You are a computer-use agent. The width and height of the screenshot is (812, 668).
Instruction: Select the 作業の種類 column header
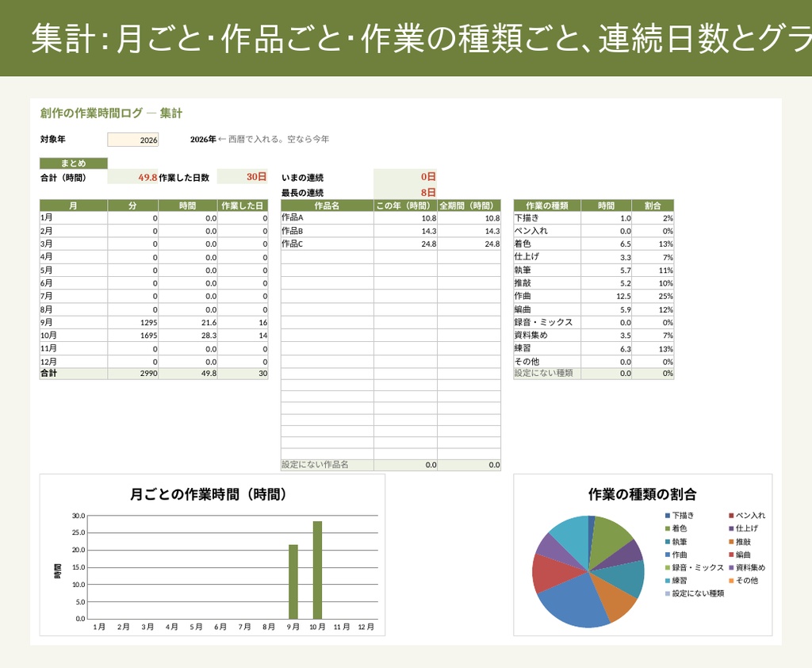tap(547, 205)
